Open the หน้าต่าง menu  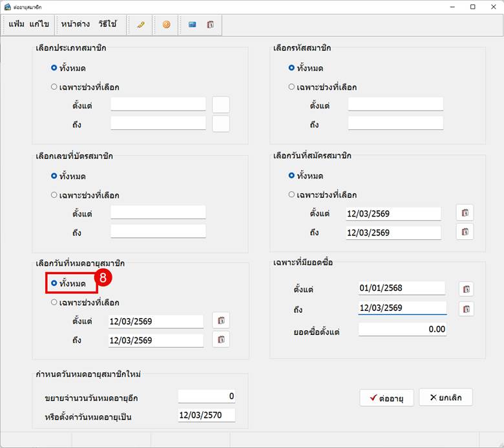76,24
